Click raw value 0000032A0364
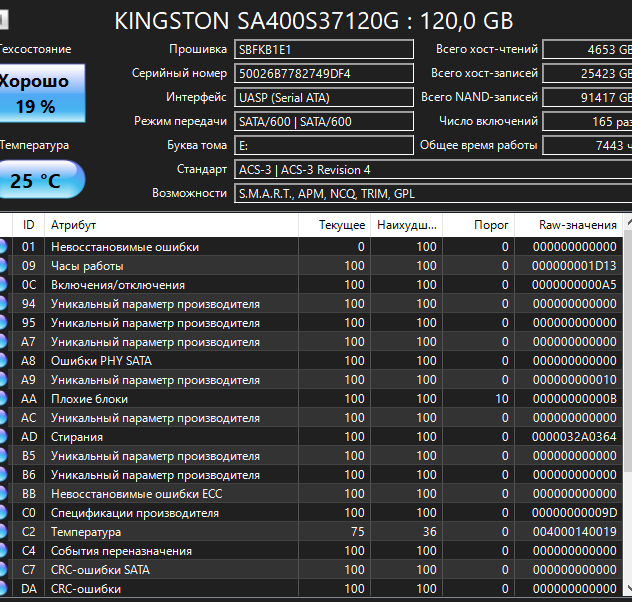This screenshot has width=632, height=602. 574,437
